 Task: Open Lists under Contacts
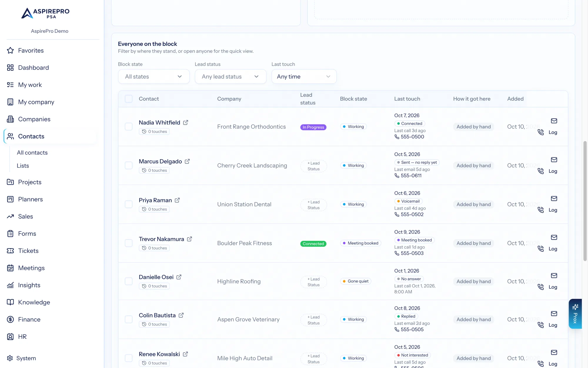click(23, 166)
